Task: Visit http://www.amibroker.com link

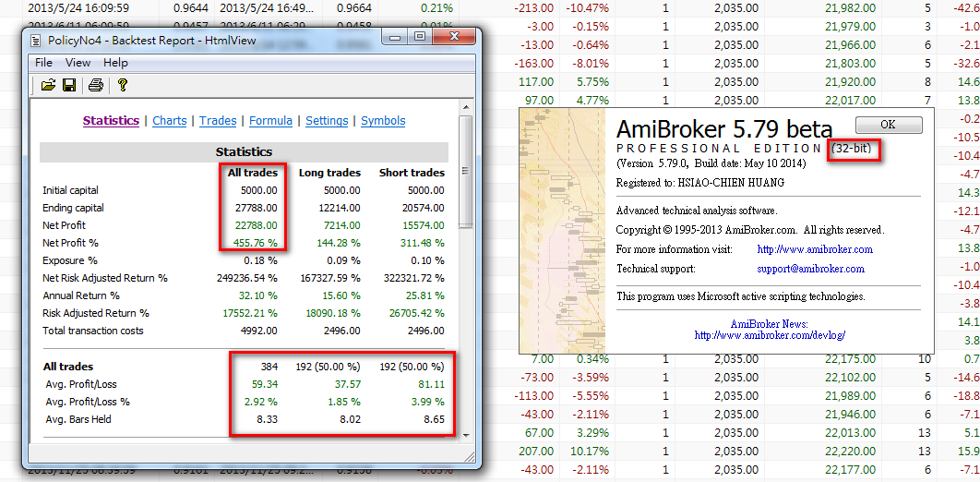Action: (815, 248)
